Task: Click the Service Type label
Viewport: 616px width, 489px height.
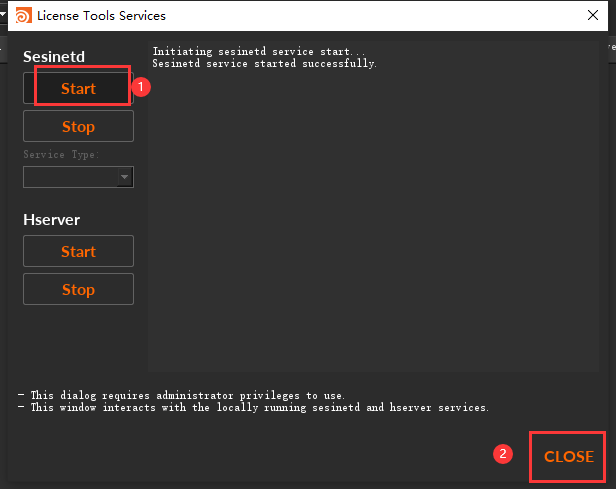Action: [62, 155]
